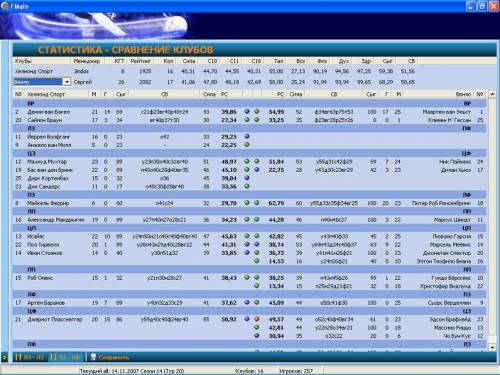Toggle the first positions filter button in the bottom toolbar
Viewport: 500px width, 375px height.
click(x=30, y=357)
